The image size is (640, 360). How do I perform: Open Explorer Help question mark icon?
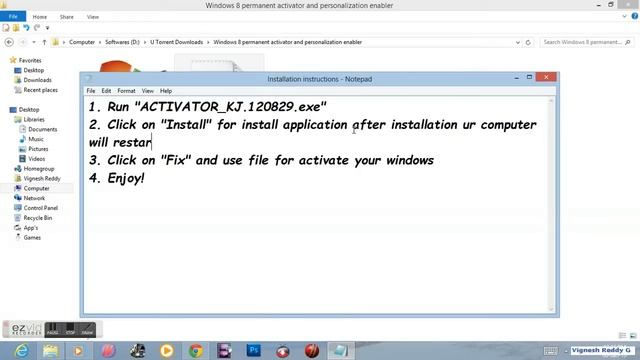(635, 16)
